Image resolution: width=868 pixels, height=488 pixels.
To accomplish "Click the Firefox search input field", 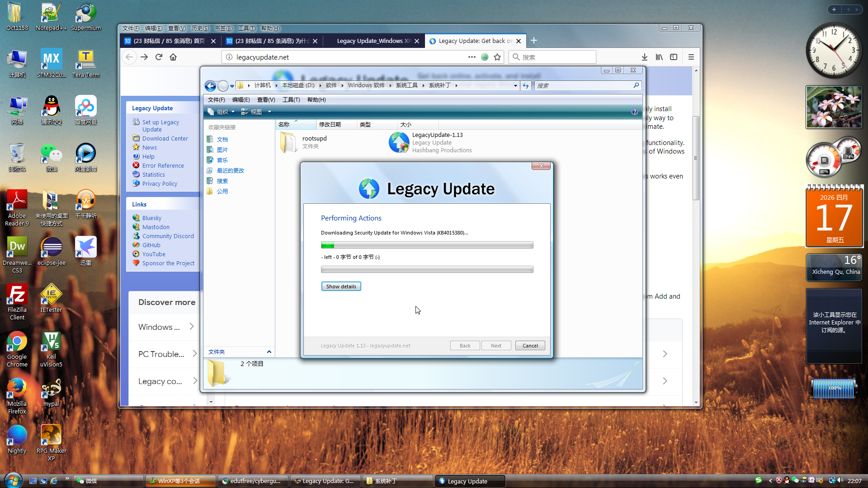I will pos(556,57).
